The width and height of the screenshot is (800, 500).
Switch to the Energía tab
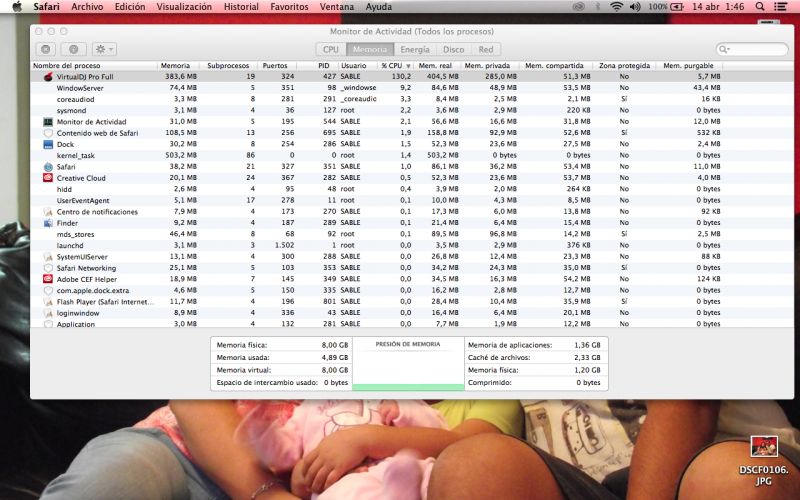(x=415, y=49)
